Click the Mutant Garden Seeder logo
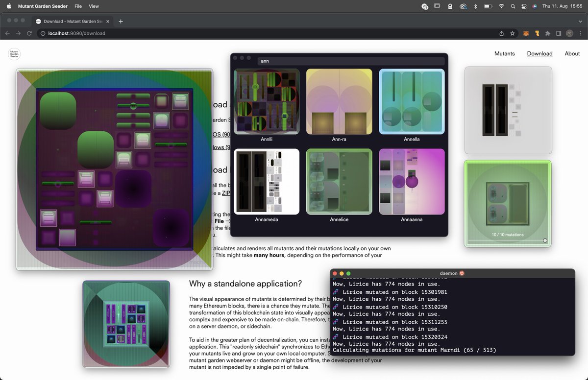 (14, 54)
